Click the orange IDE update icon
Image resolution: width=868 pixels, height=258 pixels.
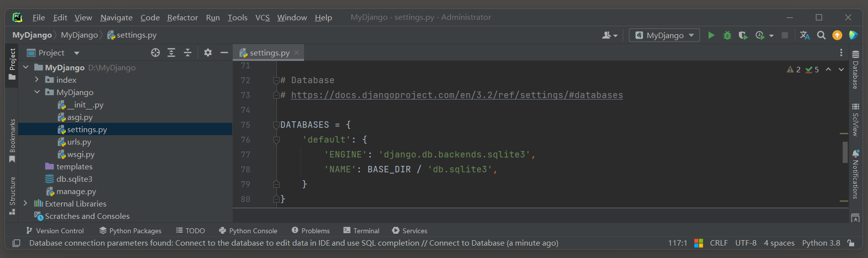(x=837, y=35)
